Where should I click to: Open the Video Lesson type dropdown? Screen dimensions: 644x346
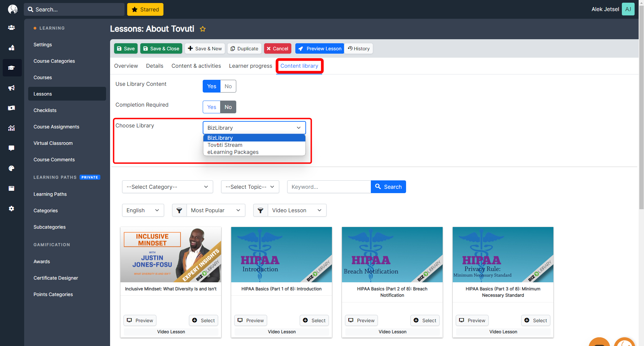pos(297,210)
